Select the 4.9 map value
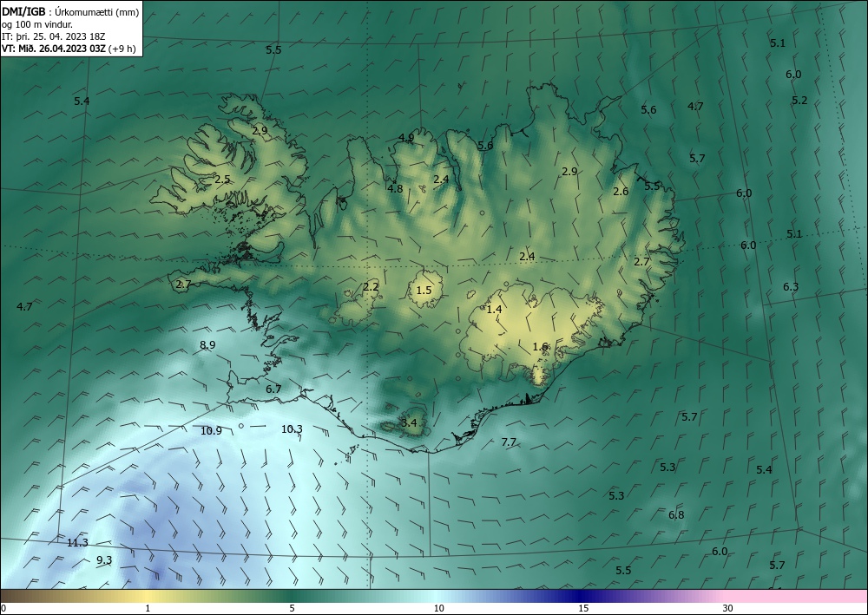The width and height of the screenshot is (868, 615). pyautogui.click(x=405, y=138)
